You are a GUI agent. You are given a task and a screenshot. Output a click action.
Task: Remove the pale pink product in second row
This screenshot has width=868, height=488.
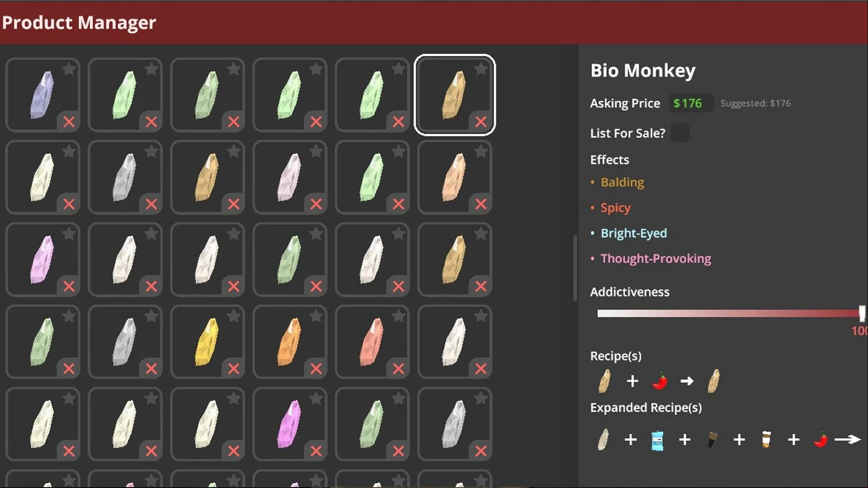[x=316, y=204]
